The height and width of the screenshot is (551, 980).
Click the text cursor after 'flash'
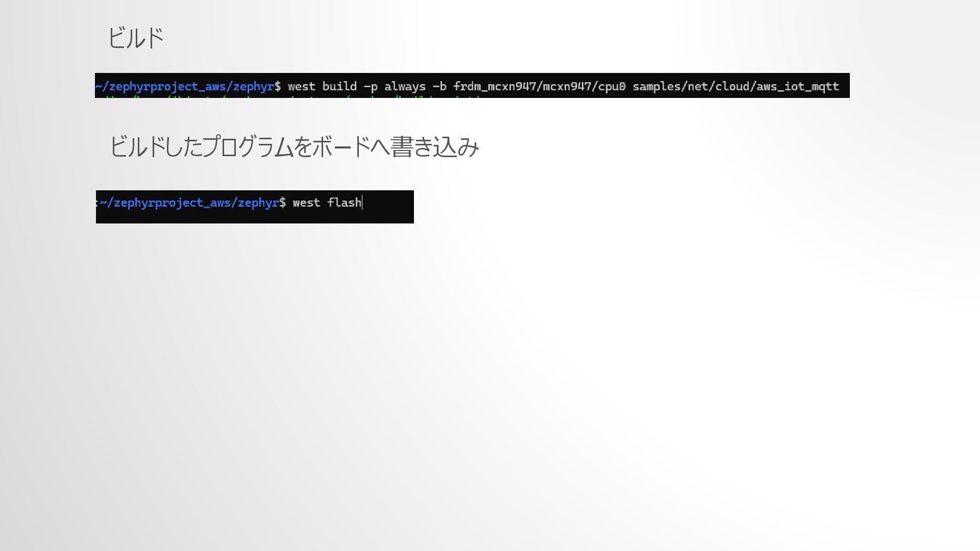(x=362, y=203)
